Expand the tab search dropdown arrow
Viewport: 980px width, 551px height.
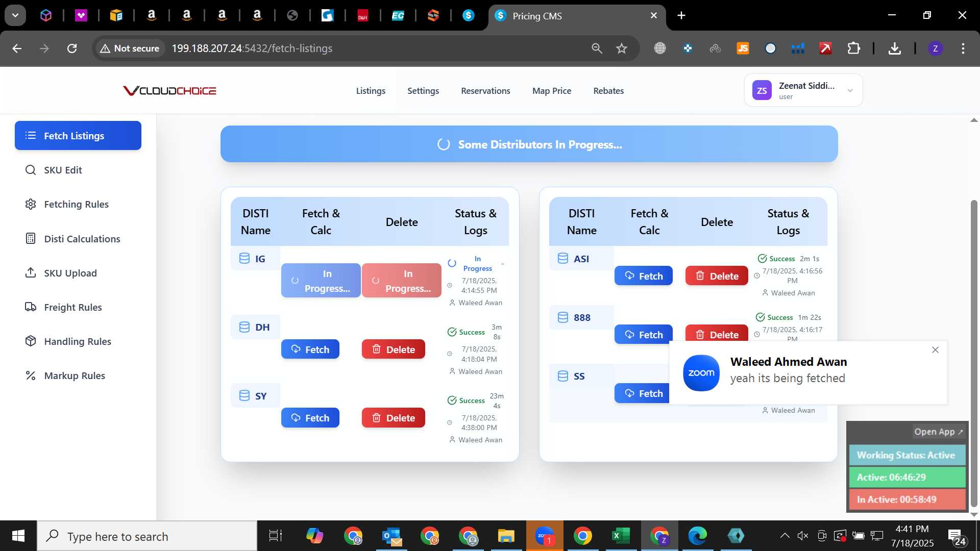coord(15,15)
